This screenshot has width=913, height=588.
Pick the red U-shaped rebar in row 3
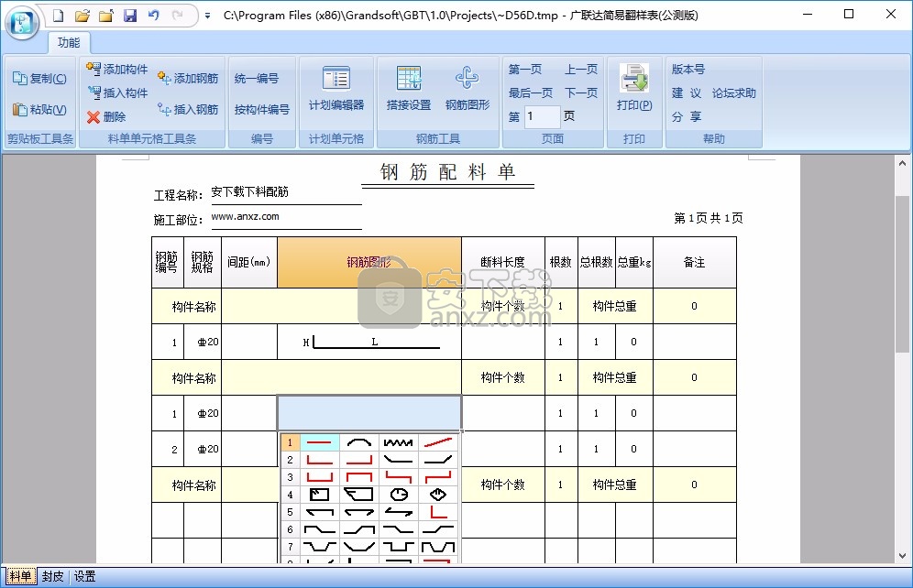pyautogui.click(x=319, y=477)
